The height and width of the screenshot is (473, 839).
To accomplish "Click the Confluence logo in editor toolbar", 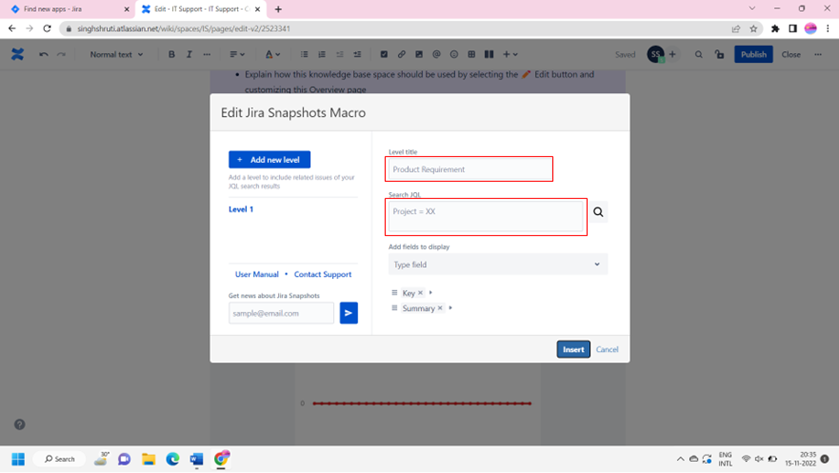I will [18, 54].
